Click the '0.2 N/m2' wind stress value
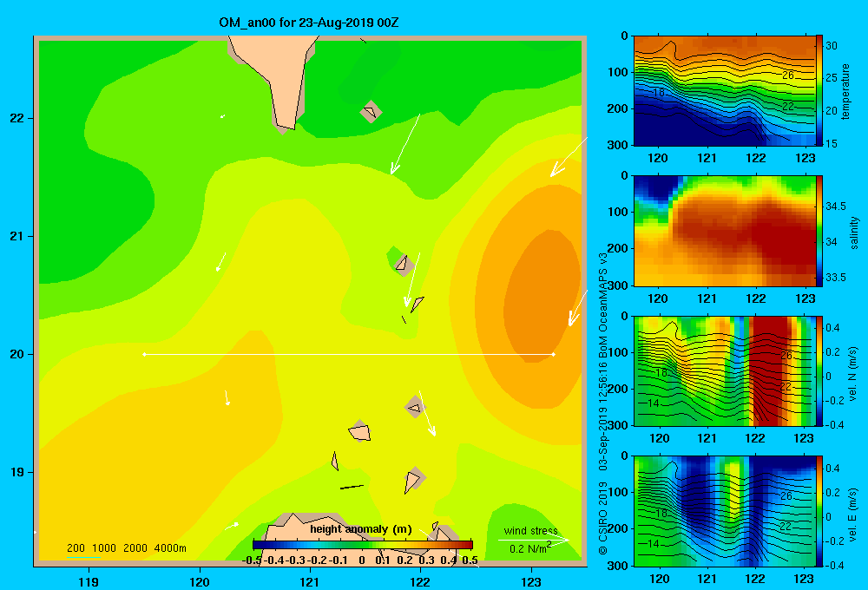The image size is (868, 590). pos(529,548)
